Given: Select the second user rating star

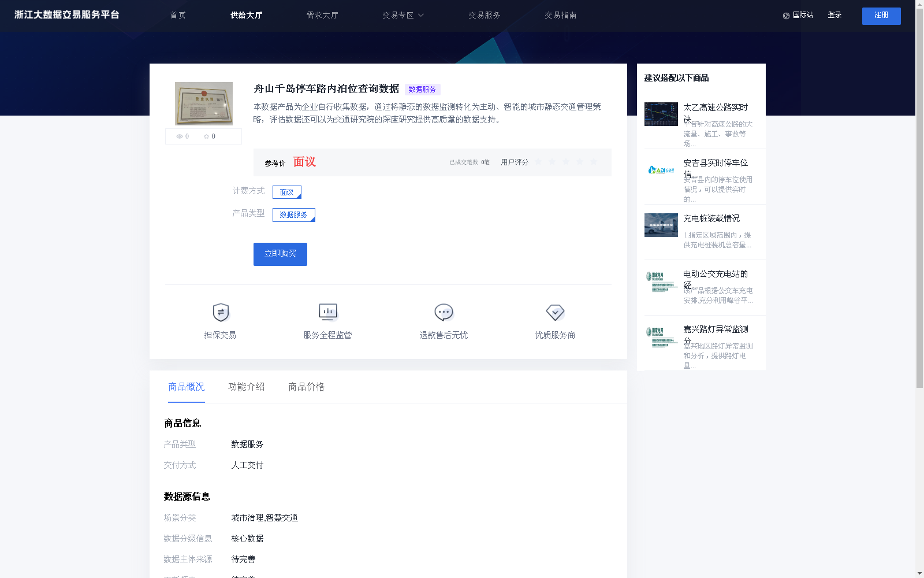Looking at the screenshot, I should click(552, 162).
